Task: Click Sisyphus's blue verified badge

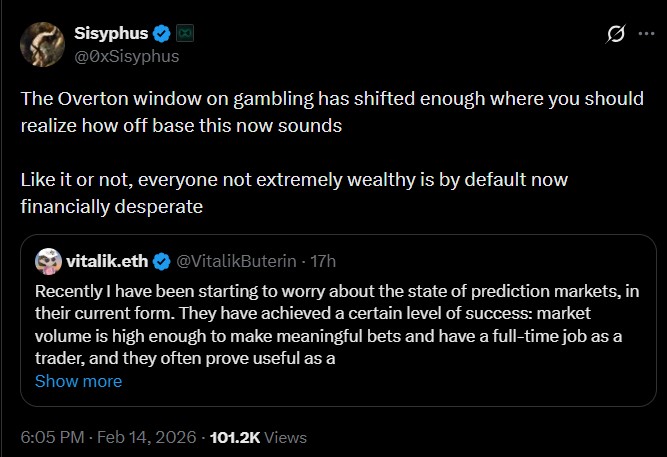Action: click(x=165, y=33)
